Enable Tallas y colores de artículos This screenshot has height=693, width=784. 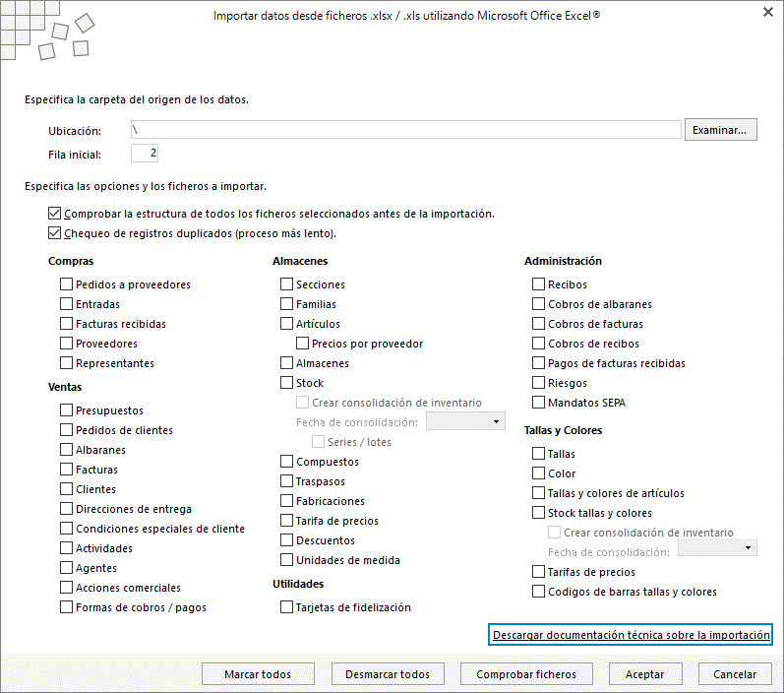pyautogui.click(x=538, y=493)
